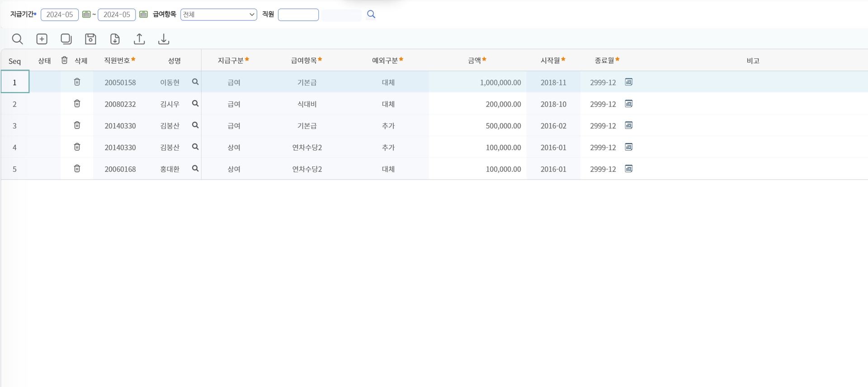The width and height of the screenshot is (868, 387).
Task: Click the name 이동현
Action: pyautogui.click(x=170, y=82)
